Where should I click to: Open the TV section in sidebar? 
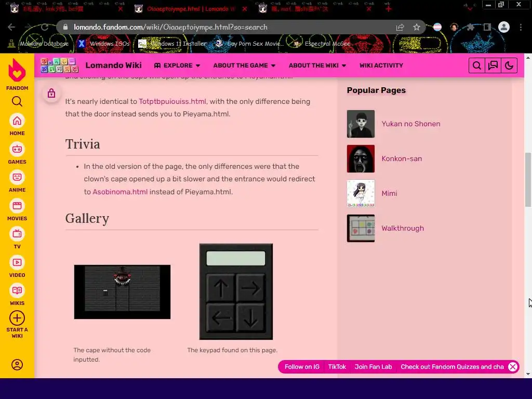click(17, 238)
